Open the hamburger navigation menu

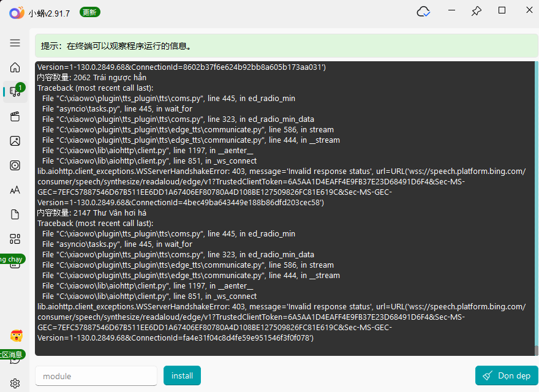(x=15, y=43)
